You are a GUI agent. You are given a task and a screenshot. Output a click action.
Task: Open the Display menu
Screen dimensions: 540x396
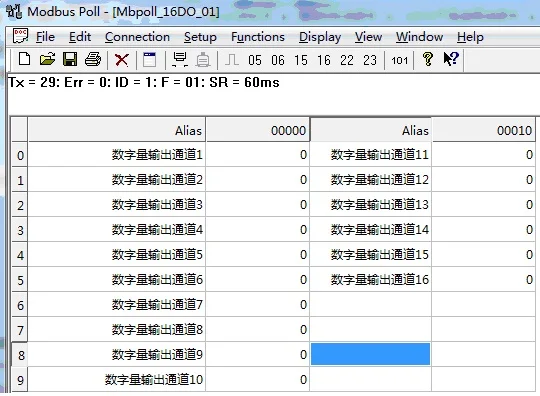[320, 37]
